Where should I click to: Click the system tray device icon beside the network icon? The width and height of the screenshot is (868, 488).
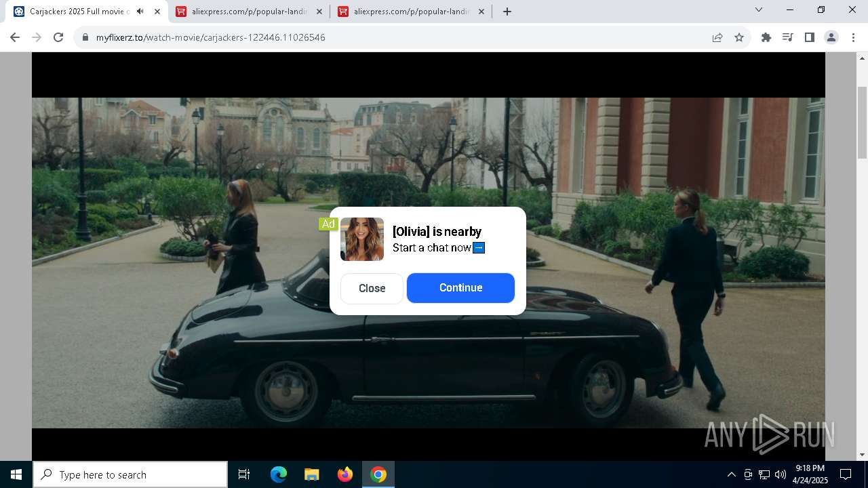click(748, 474)
